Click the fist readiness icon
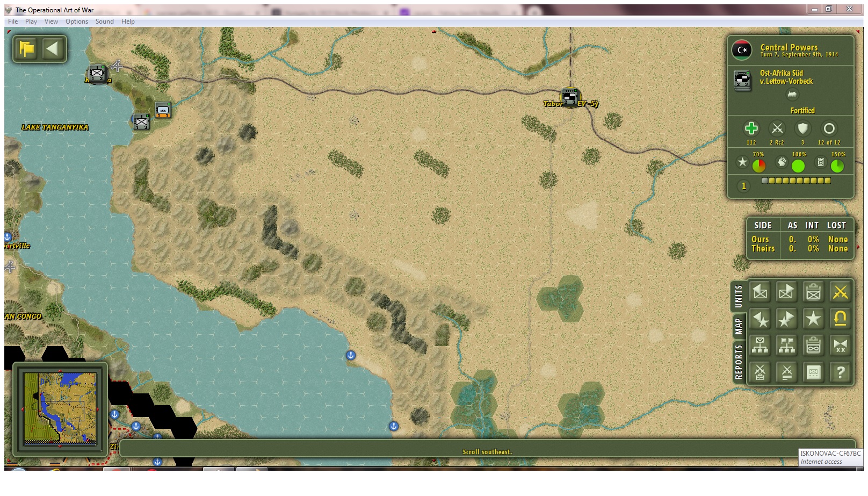 782,162
